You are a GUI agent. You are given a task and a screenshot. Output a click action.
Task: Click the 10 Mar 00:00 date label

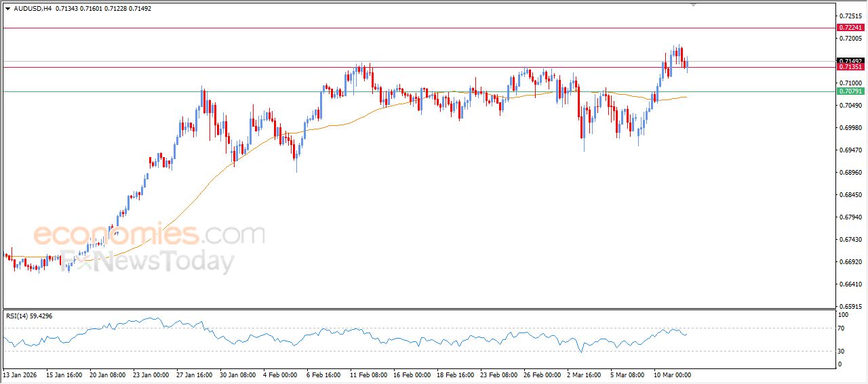672,375
